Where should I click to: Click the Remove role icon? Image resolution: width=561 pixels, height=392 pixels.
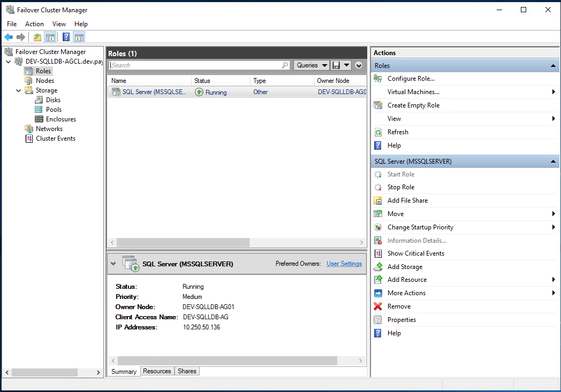[378, 306]
